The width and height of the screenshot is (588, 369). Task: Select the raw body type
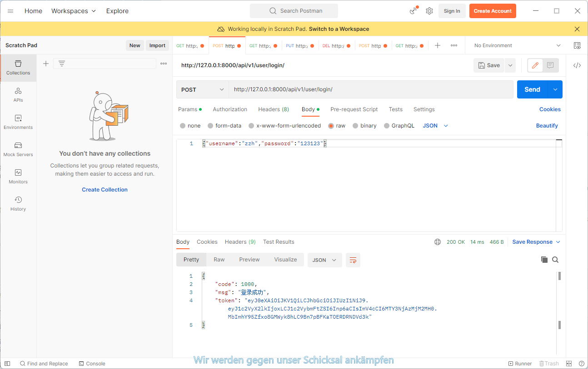[337, 126]
